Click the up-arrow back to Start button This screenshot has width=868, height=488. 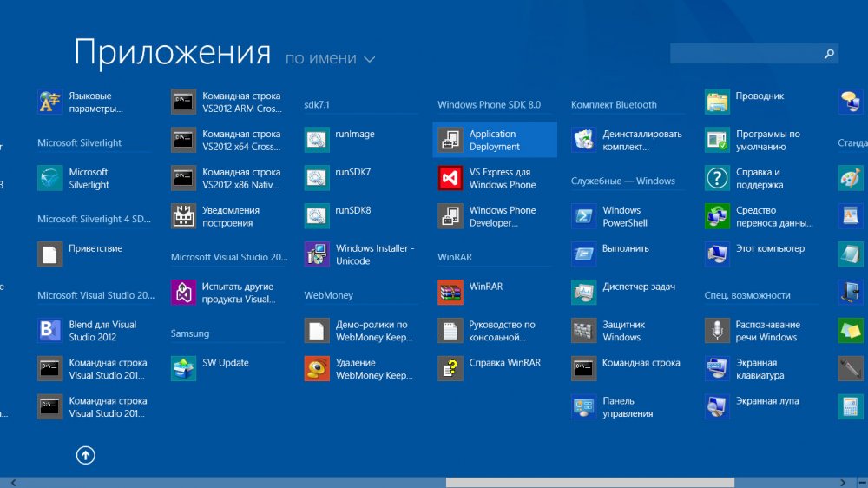[85, 455]
